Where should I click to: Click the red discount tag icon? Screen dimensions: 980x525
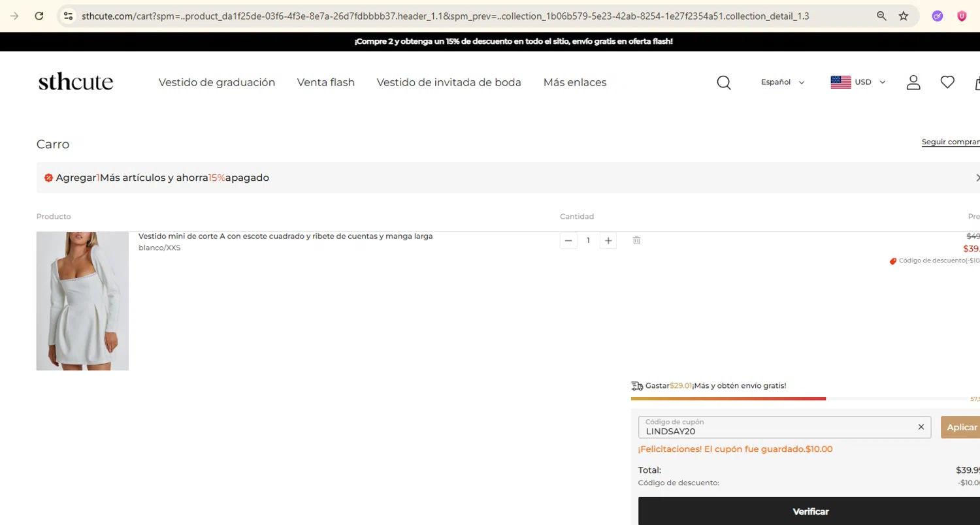[893, 261]
